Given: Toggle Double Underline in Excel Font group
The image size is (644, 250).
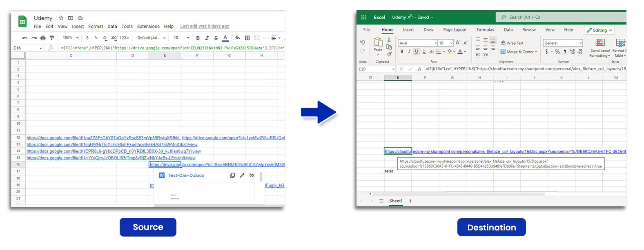Looking at the screenshot, I should [x=424, y=51].
